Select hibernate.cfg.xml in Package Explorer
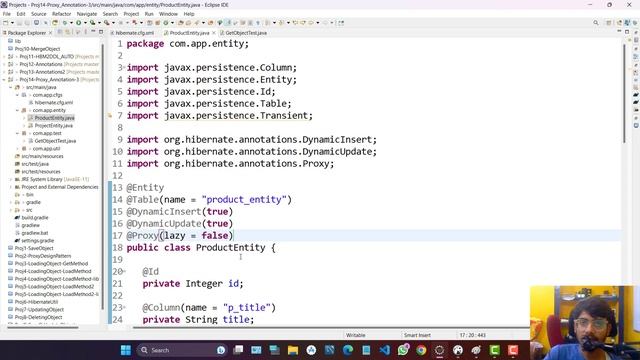The width and height of the screenshot is (640, 360). (53, 102)
